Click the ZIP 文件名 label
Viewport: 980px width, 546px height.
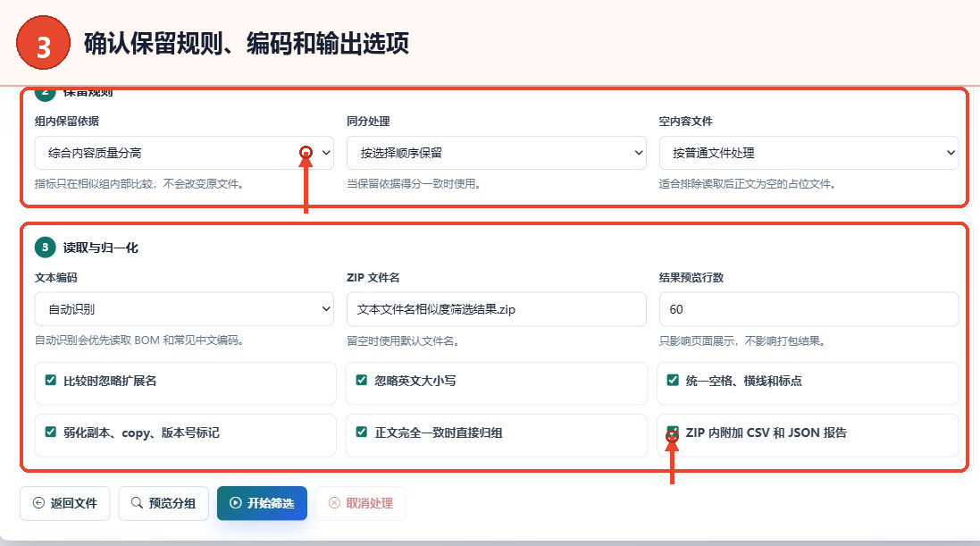tap(373, 278)
